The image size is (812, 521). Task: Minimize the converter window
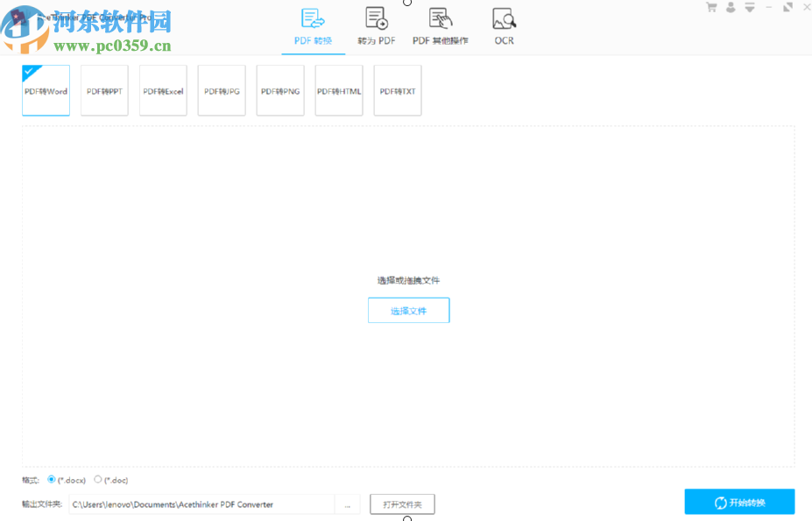point(769,7)
